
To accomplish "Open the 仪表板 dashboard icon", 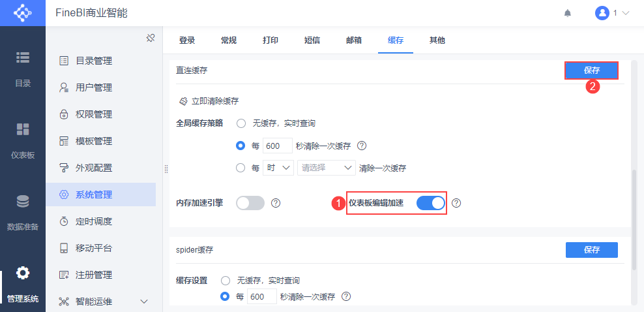I will [x=23, y=129].
